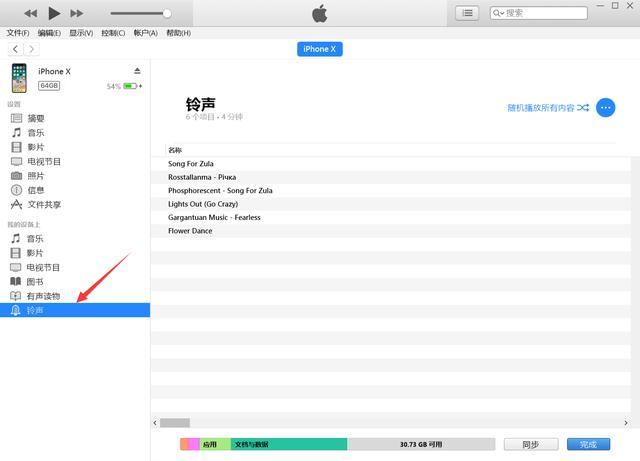This screenshot has height=461, width=640.
Task: Click the rewind previous track button
Action: click(31, 13)
